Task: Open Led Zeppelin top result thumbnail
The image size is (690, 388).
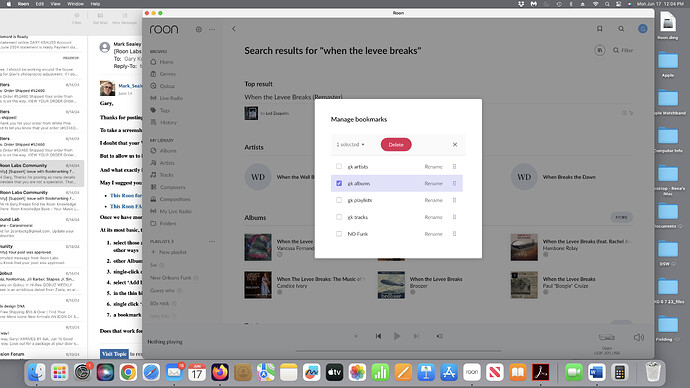Action: click(x=251, y=113)
